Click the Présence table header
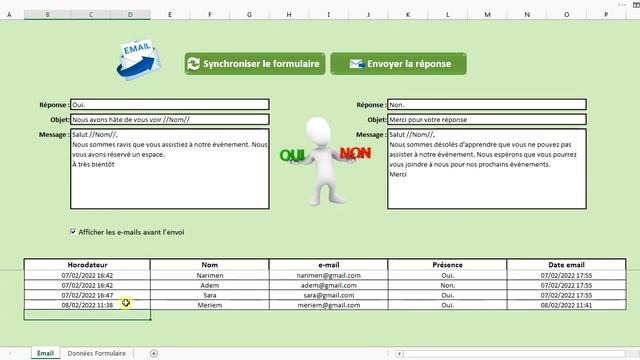This screenshot has height=360, width=640. tap(447, 264)
